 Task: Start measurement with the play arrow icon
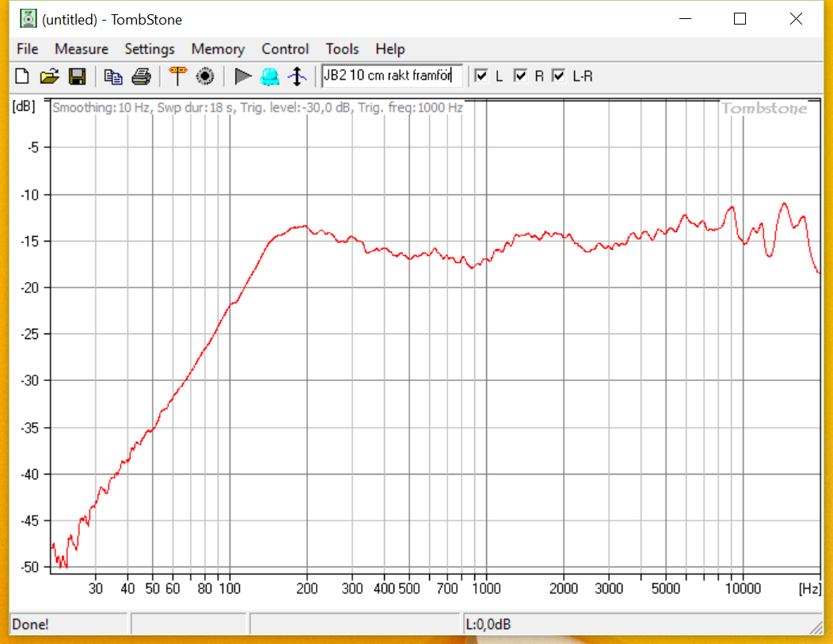(x=243, y=76)
